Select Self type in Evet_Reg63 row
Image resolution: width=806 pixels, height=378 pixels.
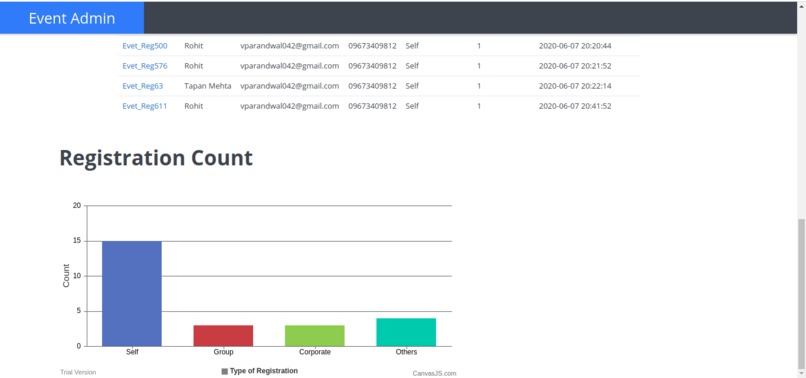click(x=412, y=86)
